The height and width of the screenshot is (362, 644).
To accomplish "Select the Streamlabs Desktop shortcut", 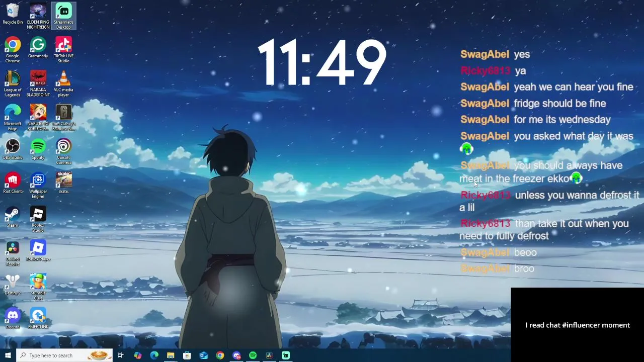I will coord(63,17).
